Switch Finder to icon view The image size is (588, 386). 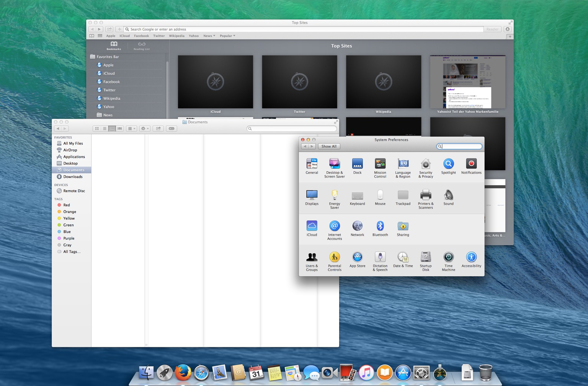point(97,129)
